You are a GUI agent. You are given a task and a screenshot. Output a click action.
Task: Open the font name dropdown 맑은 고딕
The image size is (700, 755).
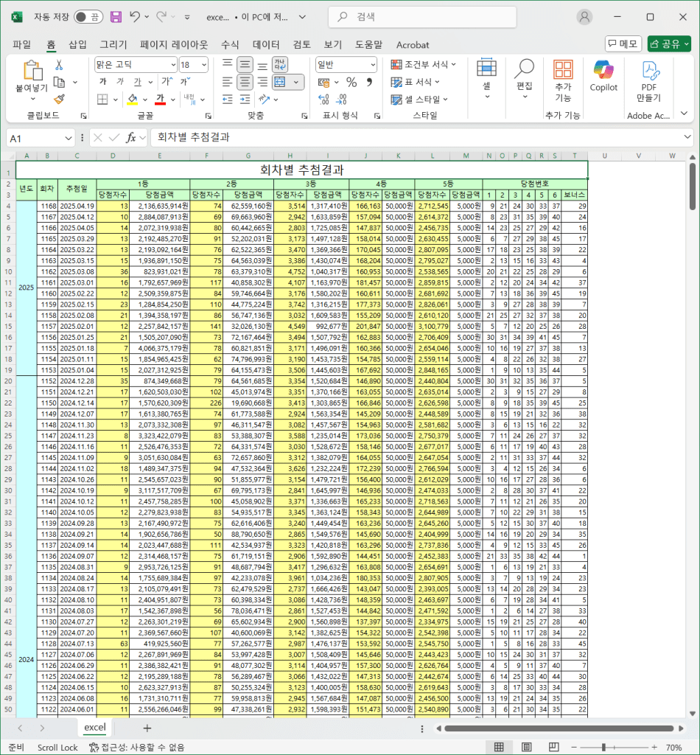pyautogui.click(x=136, y=65)
